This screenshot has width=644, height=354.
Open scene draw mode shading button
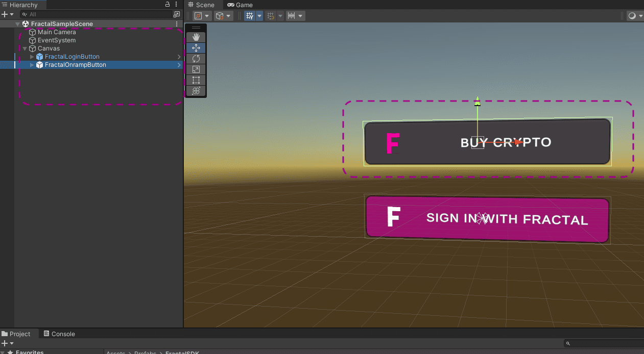(x=632, y=16)
